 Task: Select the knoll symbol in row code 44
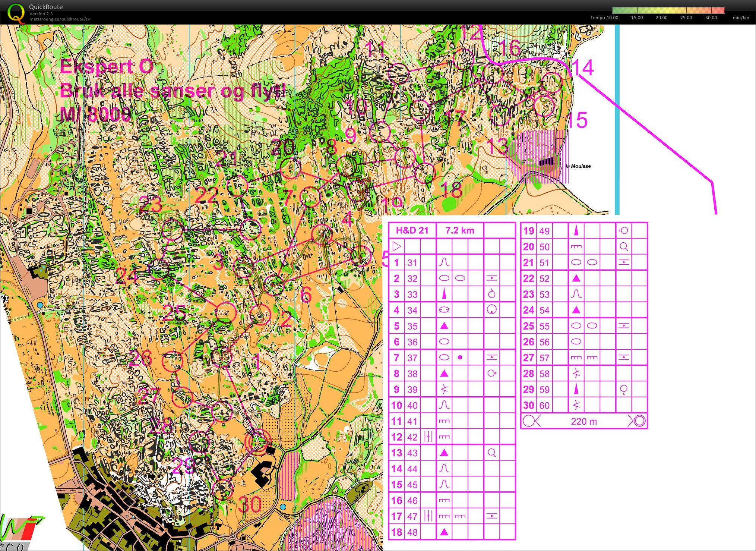point(444,468)
